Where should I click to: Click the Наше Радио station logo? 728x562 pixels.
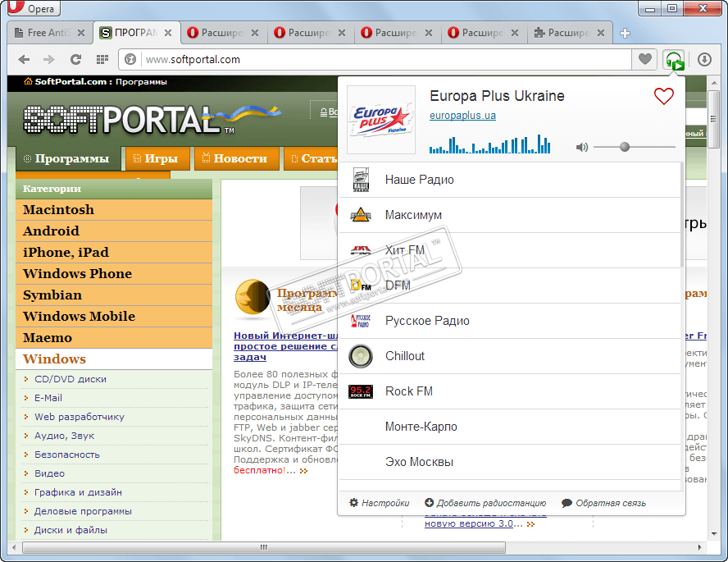tap(361, 180)
